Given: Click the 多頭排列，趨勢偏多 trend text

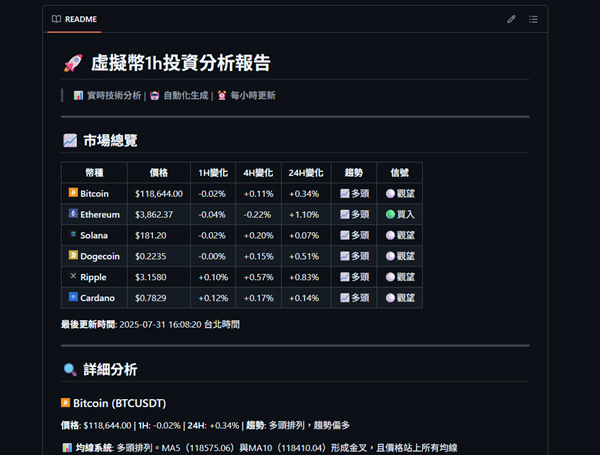Looking at the screenshot, I should (x=309, y=425).
